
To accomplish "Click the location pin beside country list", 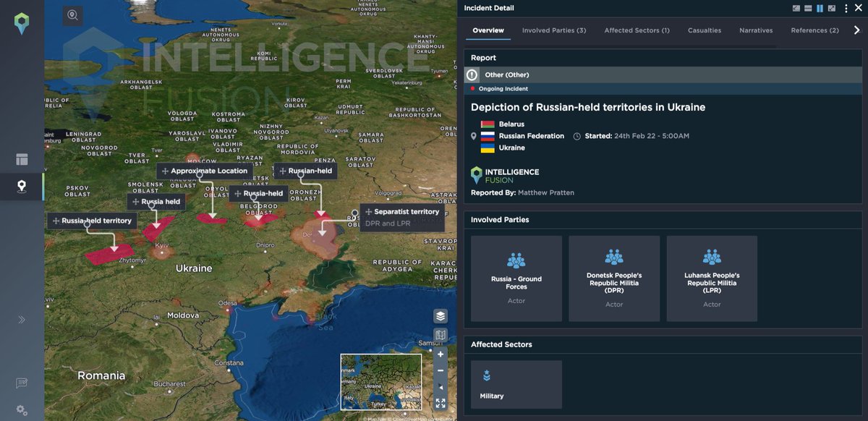I will pyautogui.click(x=474, y=136).
